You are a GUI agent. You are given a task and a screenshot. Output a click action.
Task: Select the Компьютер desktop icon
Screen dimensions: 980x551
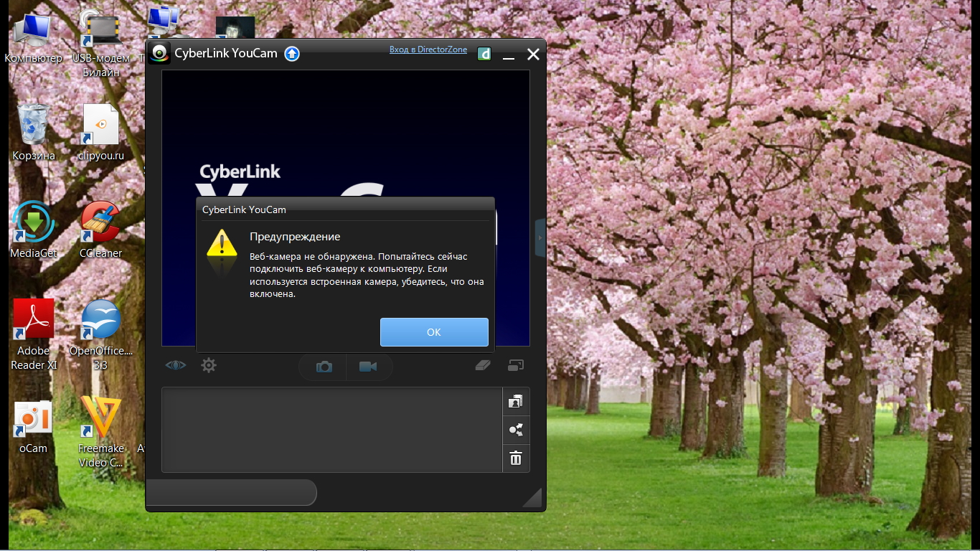[x=33, y=37]
